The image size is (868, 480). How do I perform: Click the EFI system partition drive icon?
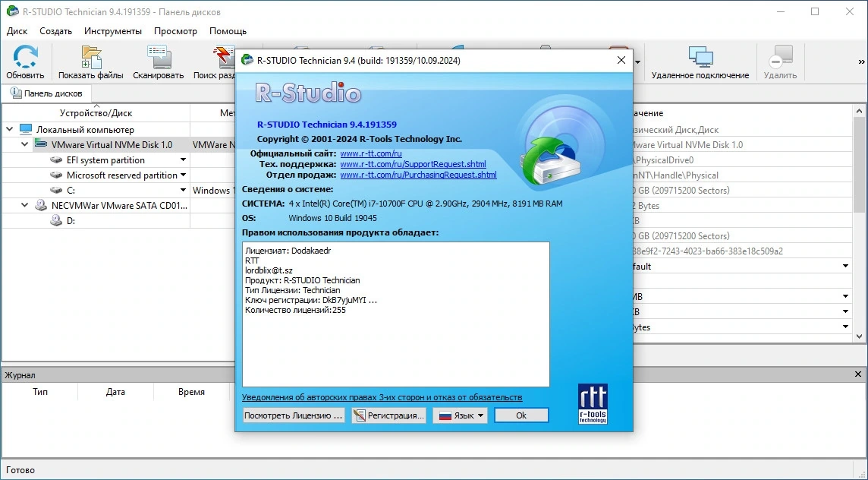point(56,159)
